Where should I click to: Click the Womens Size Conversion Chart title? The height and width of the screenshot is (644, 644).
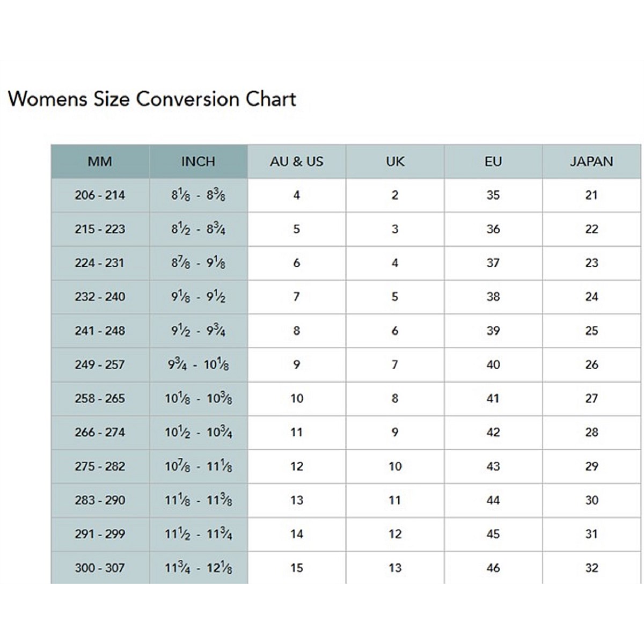pos(152,99)
